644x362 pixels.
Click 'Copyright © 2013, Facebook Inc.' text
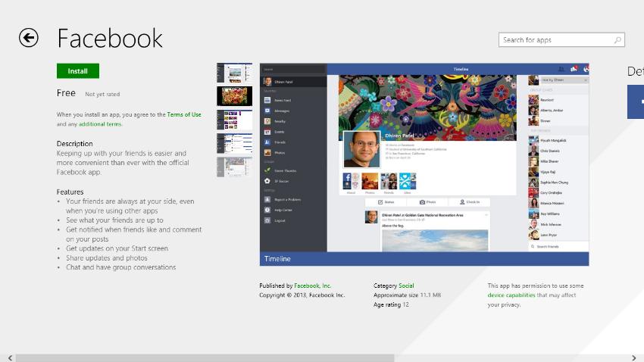(302, 295)
